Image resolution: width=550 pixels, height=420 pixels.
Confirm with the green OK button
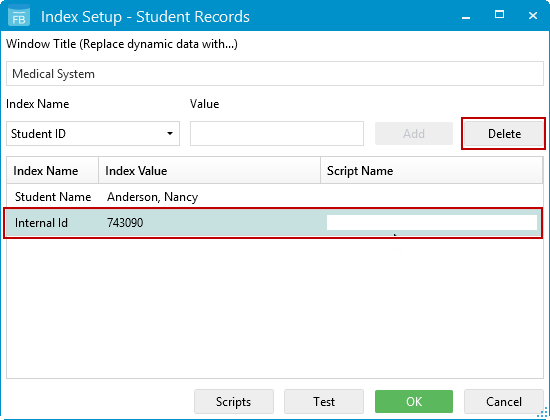(414, 401)
